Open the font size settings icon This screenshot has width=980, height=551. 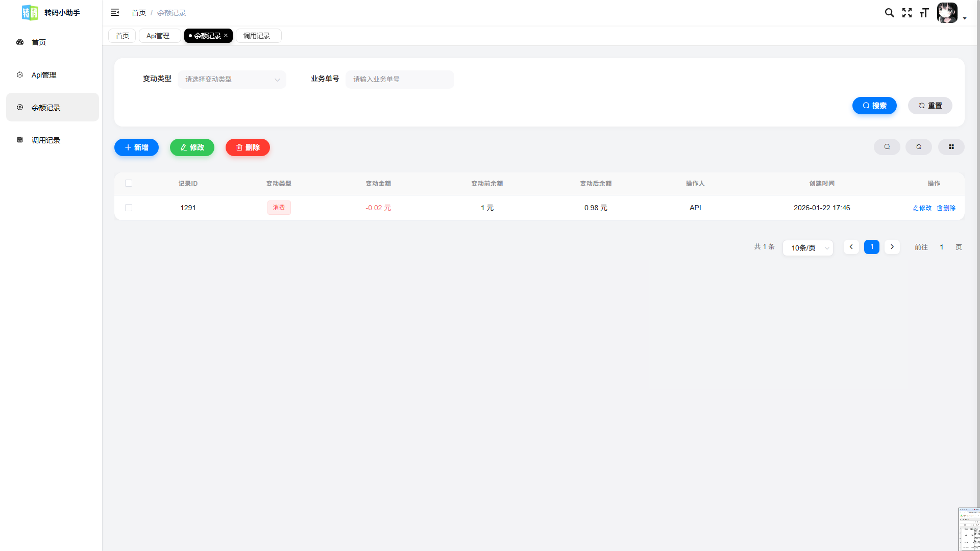pyautogui.click(x=924, y=13)
